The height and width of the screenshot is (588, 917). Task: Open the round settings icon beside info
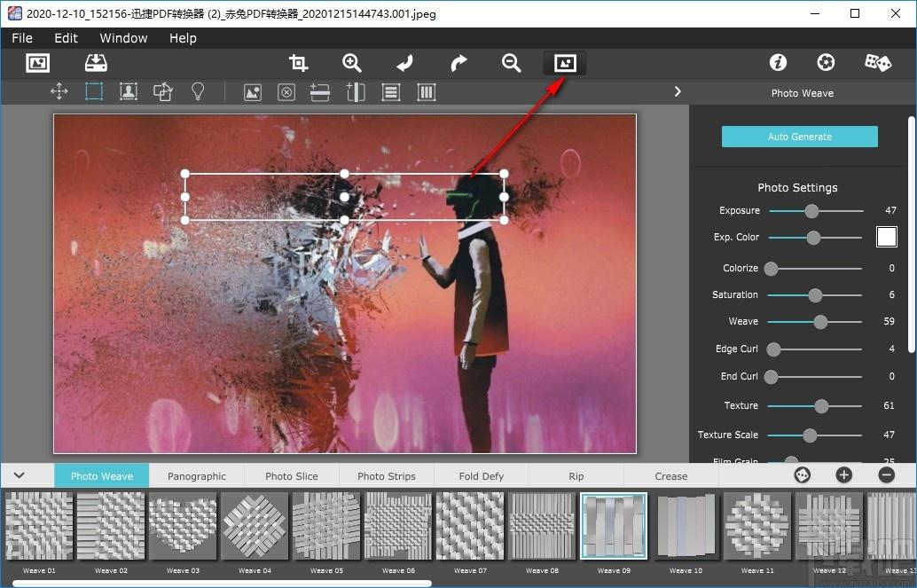tap(826, 62)
